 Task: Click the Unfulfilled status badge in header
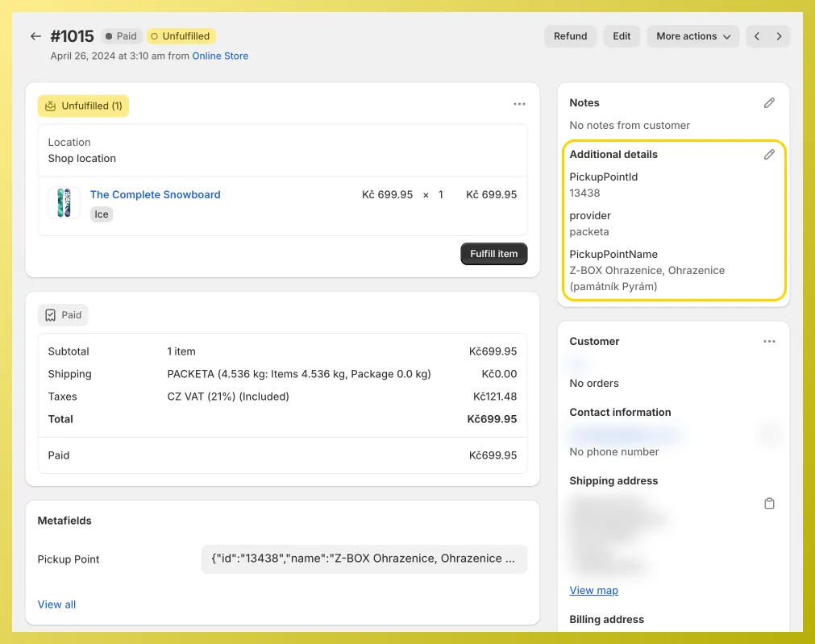(181, 36)
